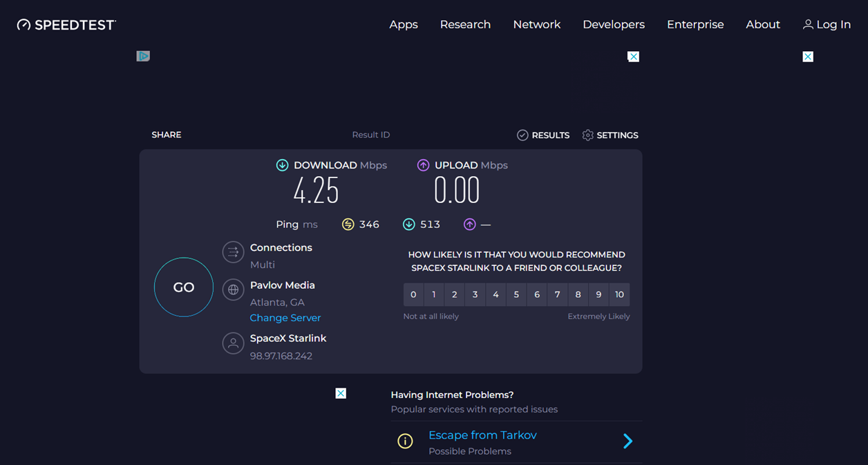Open the Developers menu
The image size is (868, 465).
coord(614,25)
